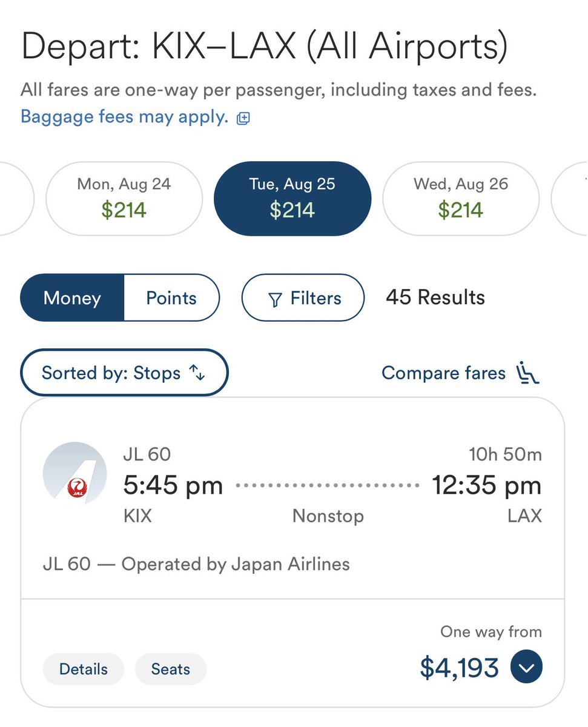This screenshot has width=588, height=727.
Task: Switch fare display to Points
Action: (172, 297)
